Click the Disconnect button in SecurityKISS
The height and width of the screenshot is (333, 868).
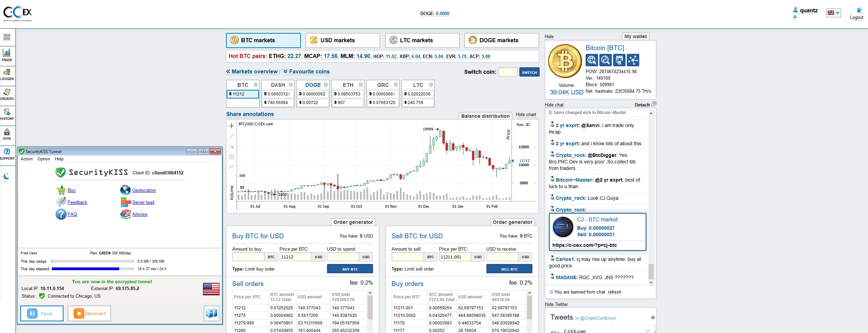coord(89,313)
